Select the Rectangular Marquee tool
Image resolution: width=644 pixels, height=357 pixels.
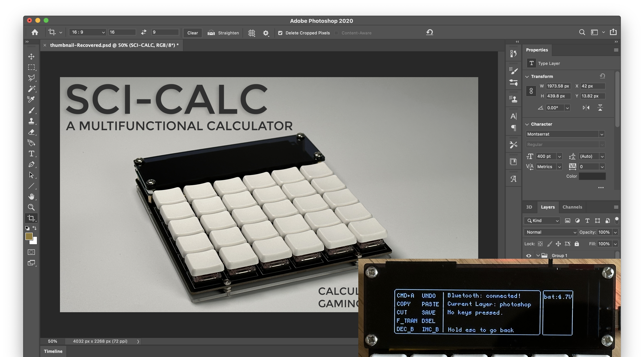pyautogui.click(x=31, y=67)
